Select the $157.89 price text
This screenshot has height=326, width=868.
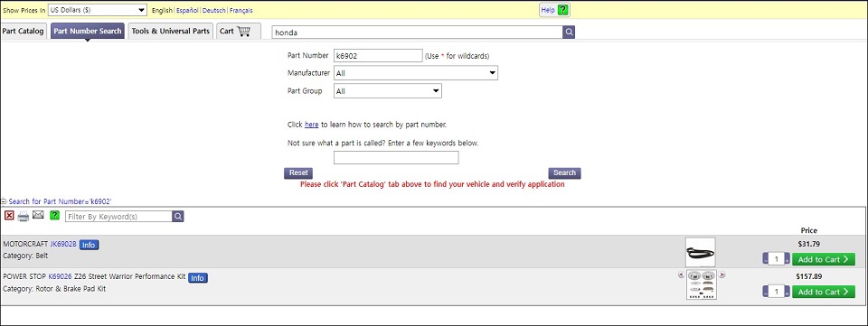(808, 276)
